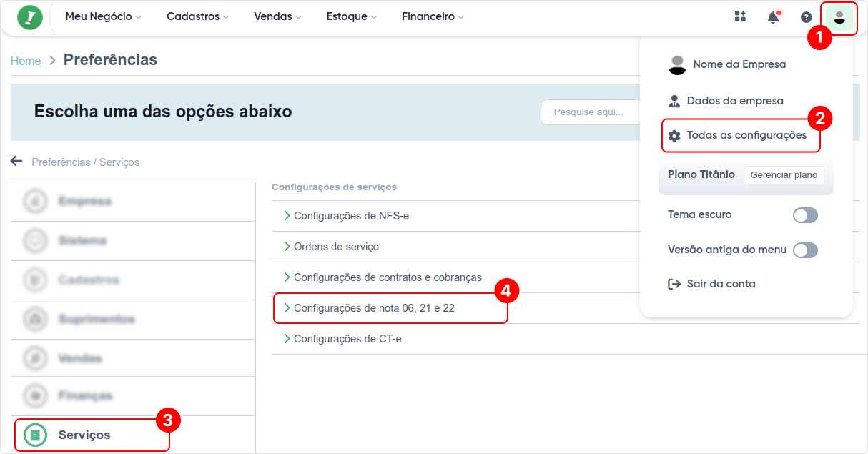Click the company avatar next to Nome da Empresa
This screenshot has height=454, width=868.
[x=677, y=64]
